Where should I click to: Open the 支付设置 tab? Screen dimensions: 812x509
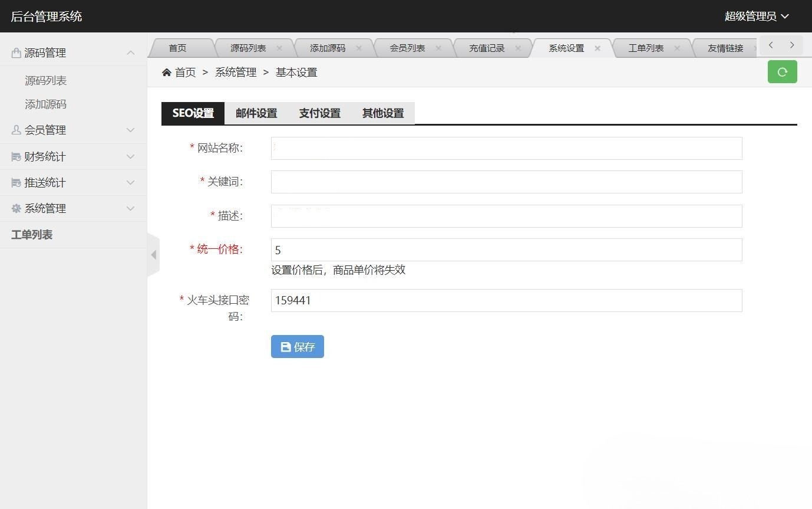pos(319,113)
